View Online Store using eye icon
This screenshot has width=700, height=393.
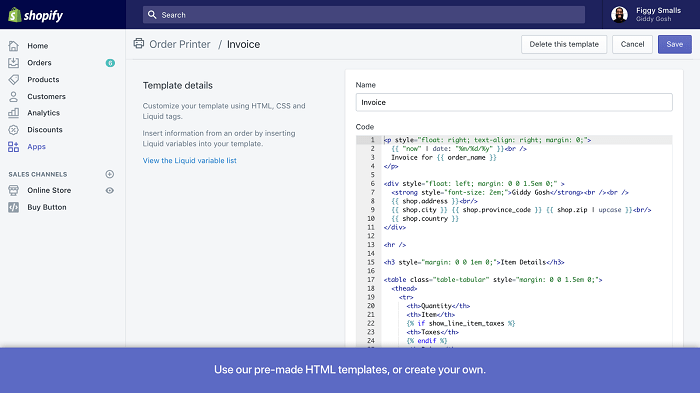109,190
